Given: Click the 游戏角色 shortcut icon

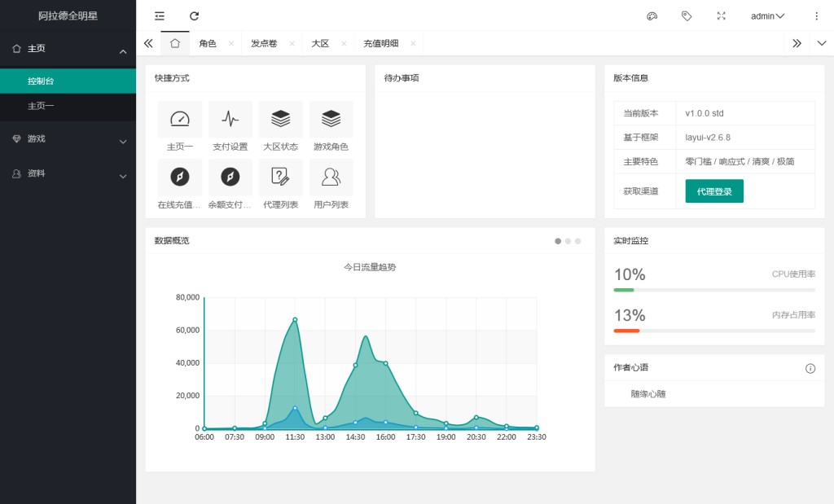Looking at the screenshot, I should tap(331, 119).
